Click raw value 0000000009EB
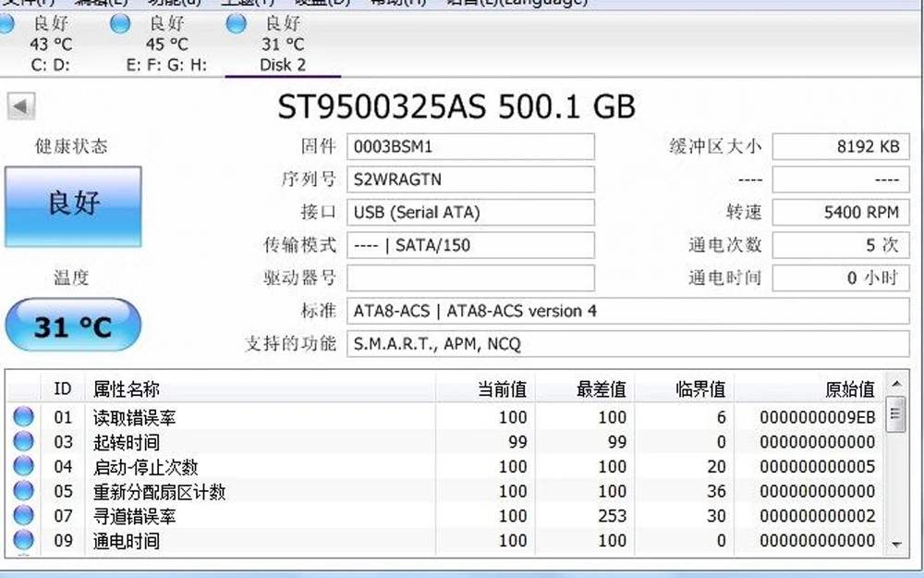Screen dimensions: 924x578 point(818,418)
